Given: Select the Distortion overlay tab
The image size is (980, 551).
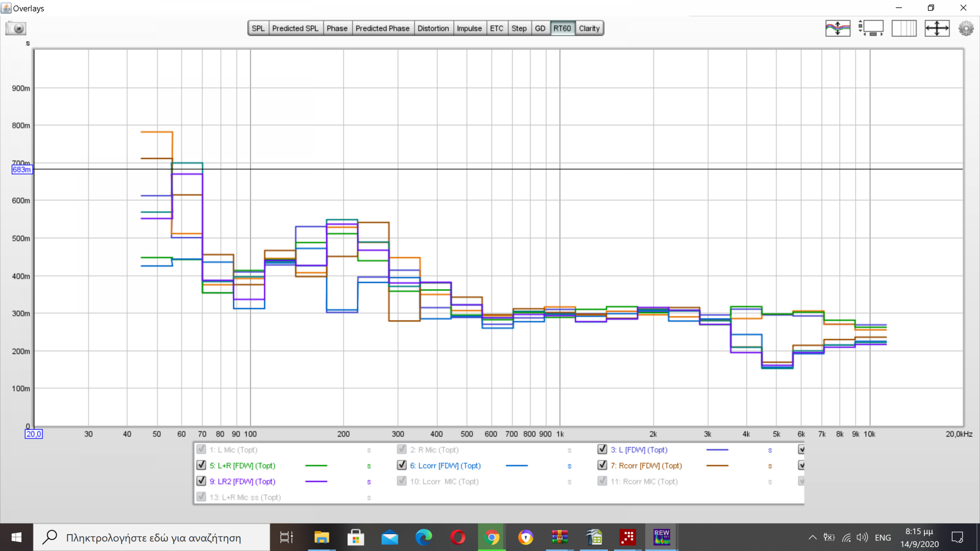Looking at the screenshot, I should click(433, 29).
